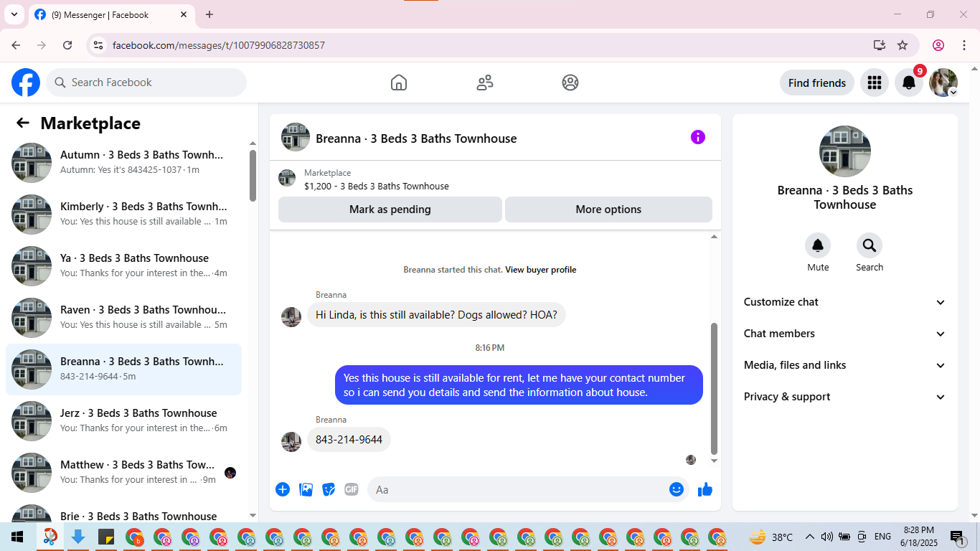Expand the Customize chat section
Image resolution: width=980 pixels, height=551 pixels.
845,302
